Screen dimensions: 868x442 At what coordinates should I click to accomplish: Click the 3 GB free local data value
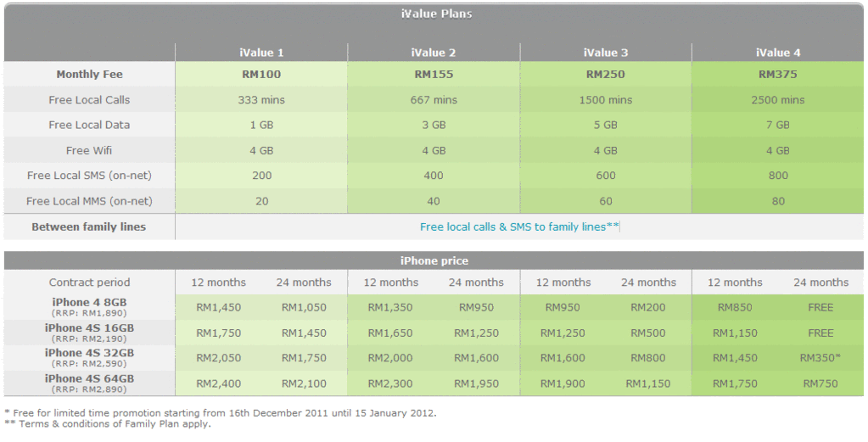[434, 125]
